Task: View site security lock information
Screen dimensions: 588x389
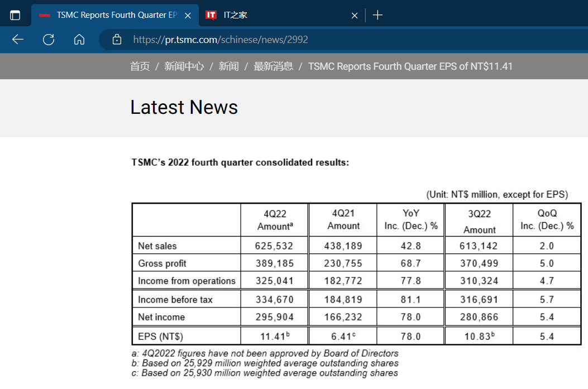Action: pyautogui.click(x=117, y=40)
